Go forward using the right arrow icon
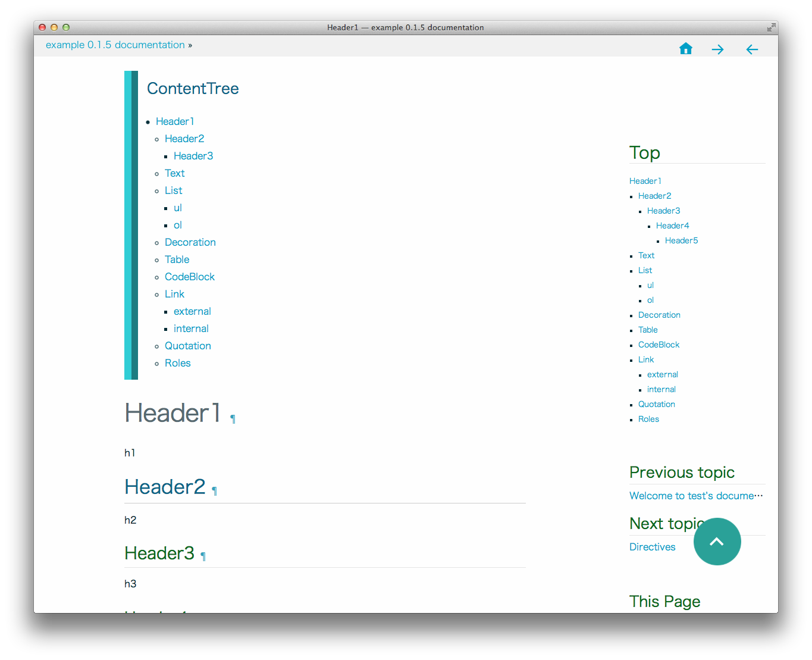Screen dimensions: 812x660 (x=717, y=49)
